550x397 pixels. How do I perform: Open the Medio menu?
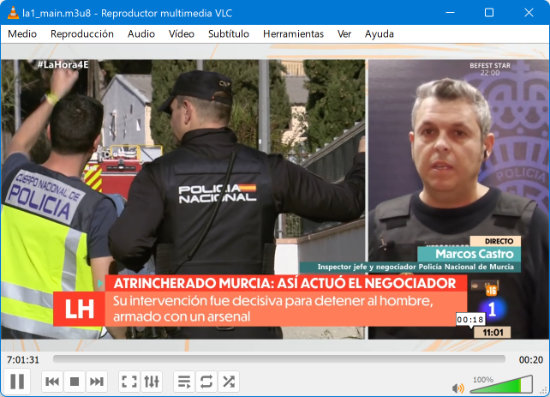point(22,34)
